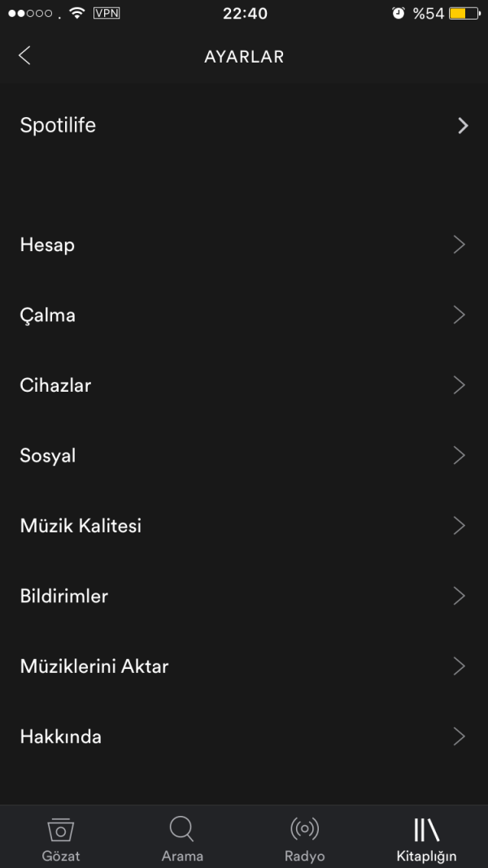488x868 pixels.
Task: Open the Hakkında about entry
Action: click(244, 737)
